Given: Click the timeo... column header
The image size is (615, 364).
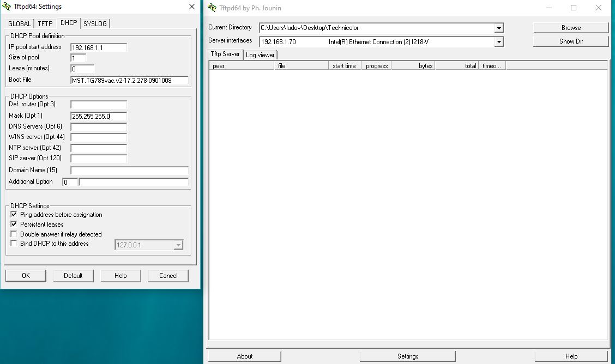Looking at the screenshot, I should click(x=492, y=66).
